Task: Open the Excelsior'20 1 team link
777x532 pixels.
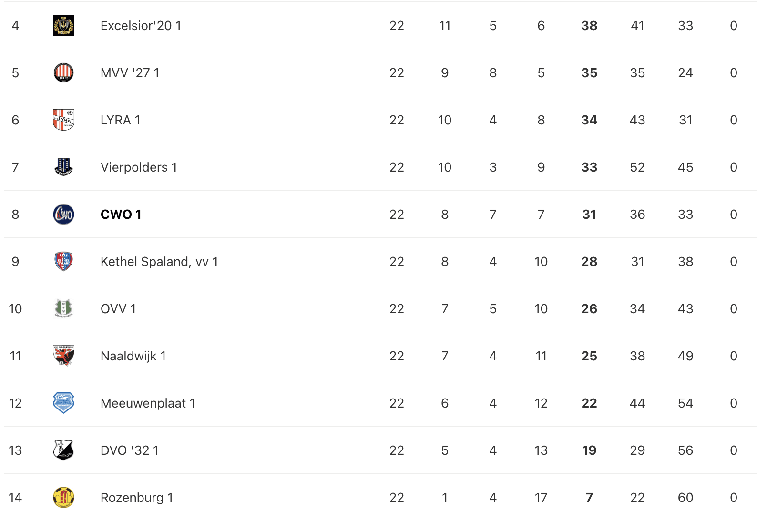Action: click(141, 26)
